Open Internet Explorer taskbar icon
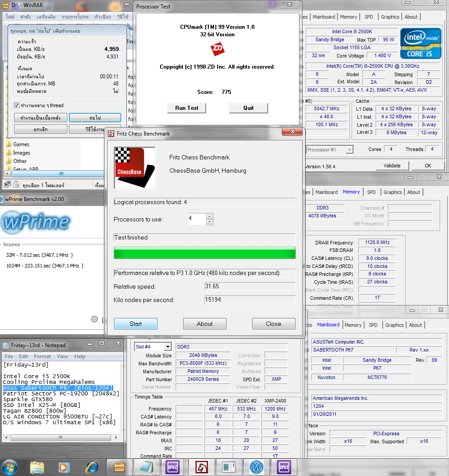The width and height of the screenshot is (449, 476). (x=92, y=468)
